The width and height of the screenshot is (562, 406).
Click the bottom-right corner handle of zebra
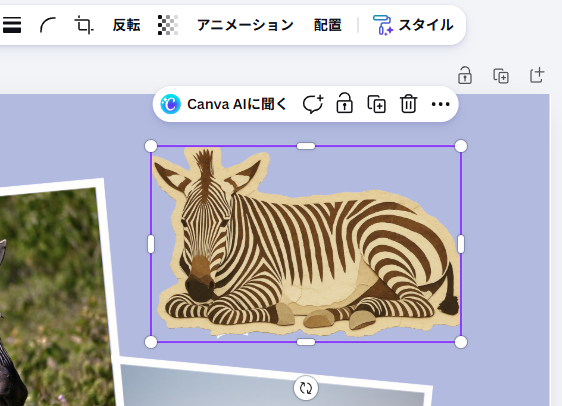[x=461, y=342]
